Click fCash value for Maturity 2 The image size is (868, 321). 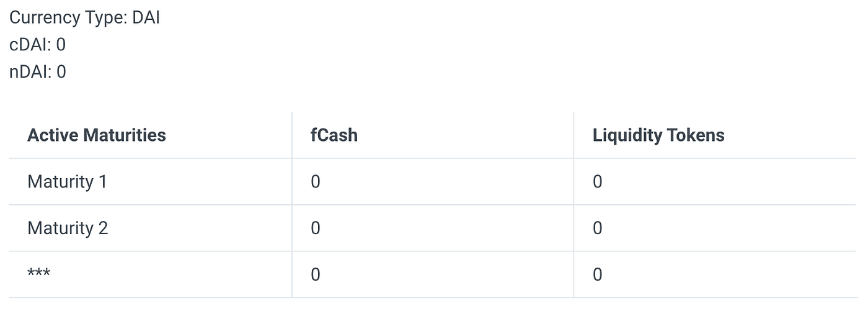pyautogui.click(x=315, y=228)
